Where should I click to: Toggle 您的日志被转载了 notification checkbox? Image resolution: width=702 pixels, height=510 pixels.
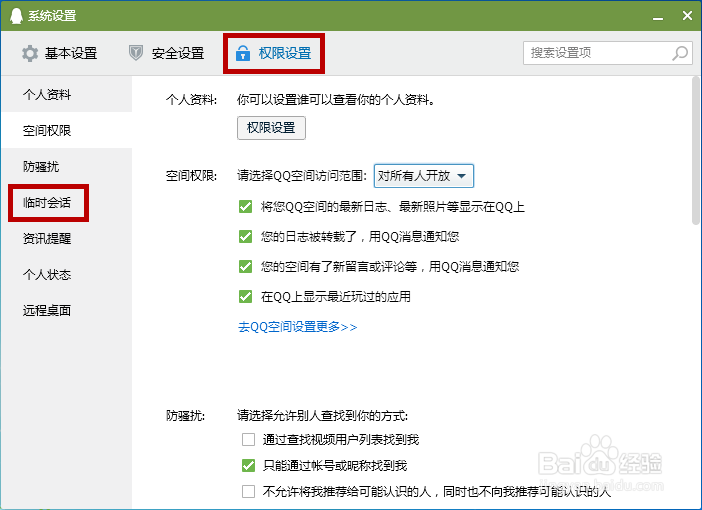pos(245,236)
